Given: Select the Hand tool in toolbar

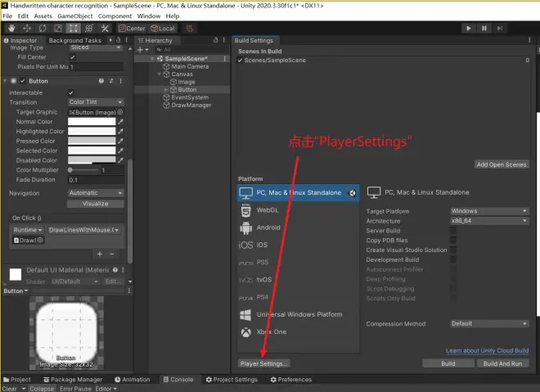Looking at the screenshot, I should click(11, 29).
